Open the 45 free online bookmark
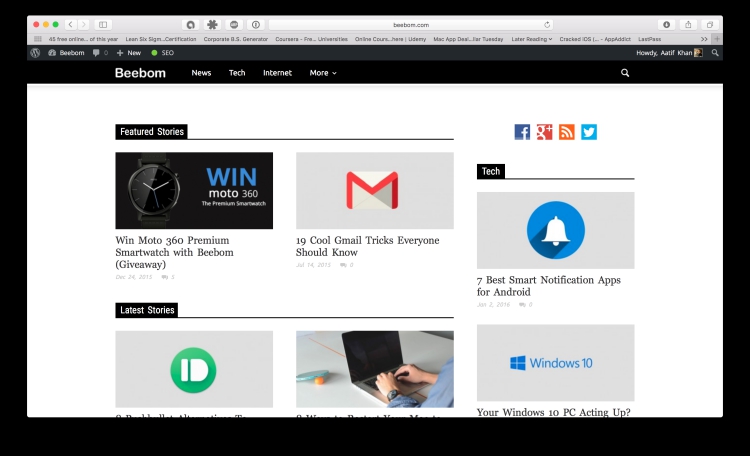 tap(83, 39)
